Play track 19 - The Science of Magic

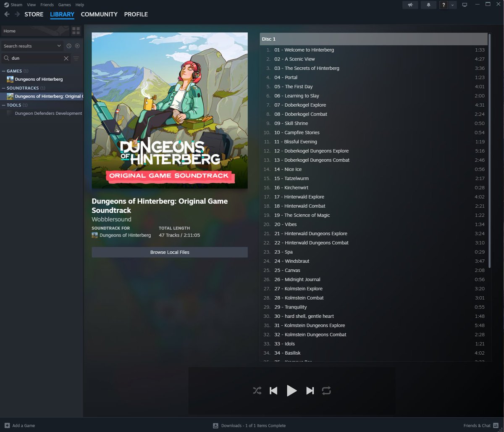373,215
